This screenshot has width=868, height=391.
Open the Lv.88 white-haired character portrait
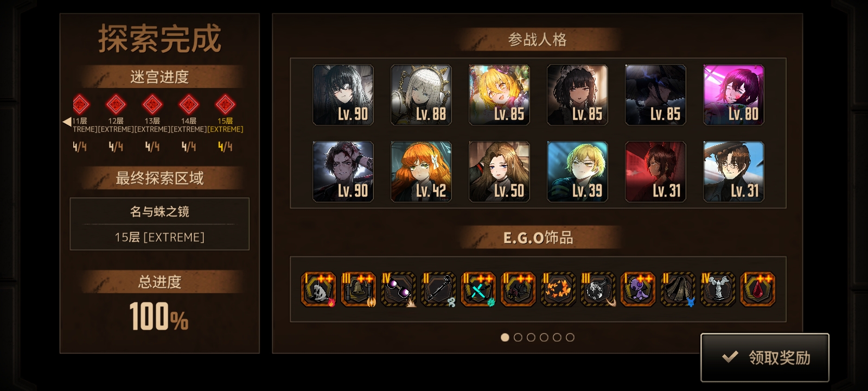421,95
